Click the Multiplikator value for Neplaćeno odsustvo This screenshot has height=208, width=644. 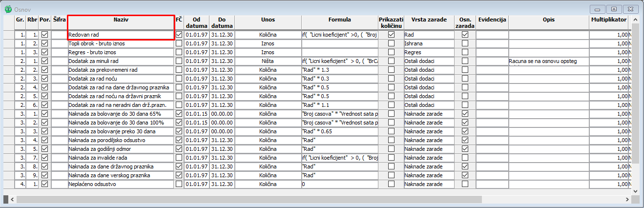coord(608,184)
